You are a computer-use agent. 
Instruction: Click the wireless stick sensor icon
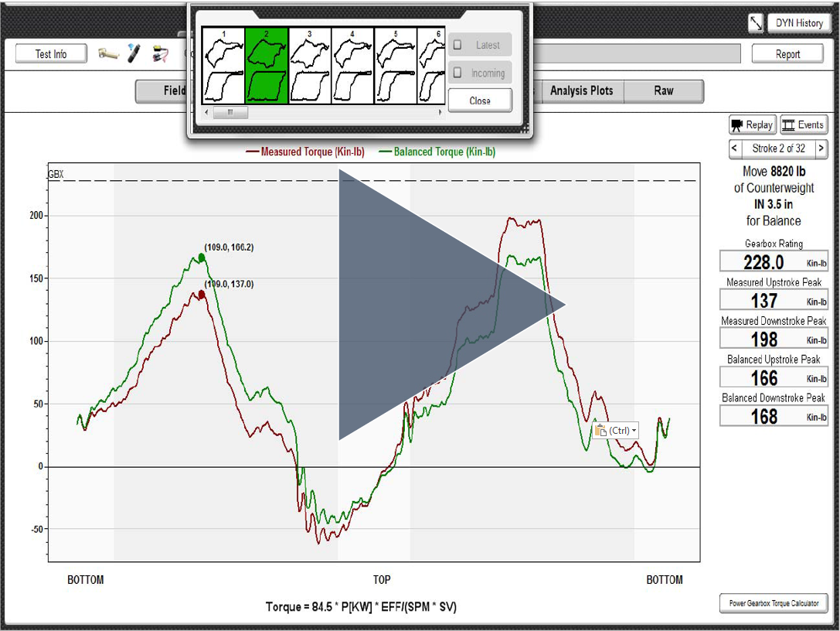[134, 54]
